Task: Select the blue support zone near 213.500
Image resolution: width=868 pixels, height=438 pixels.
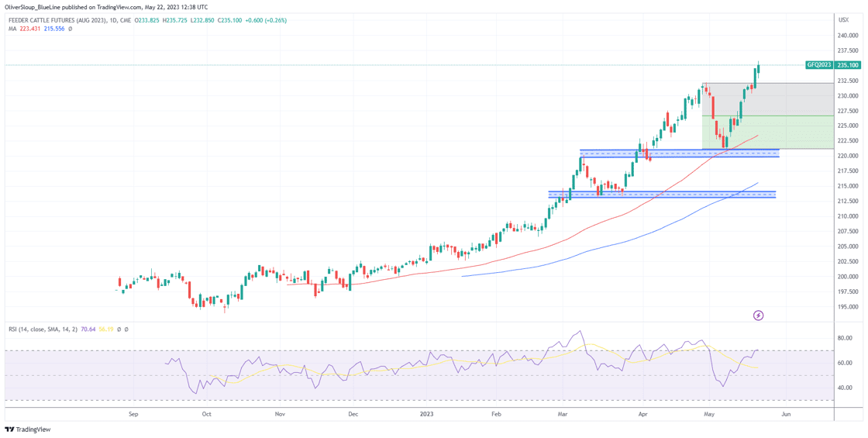Action: coord(662,195)
